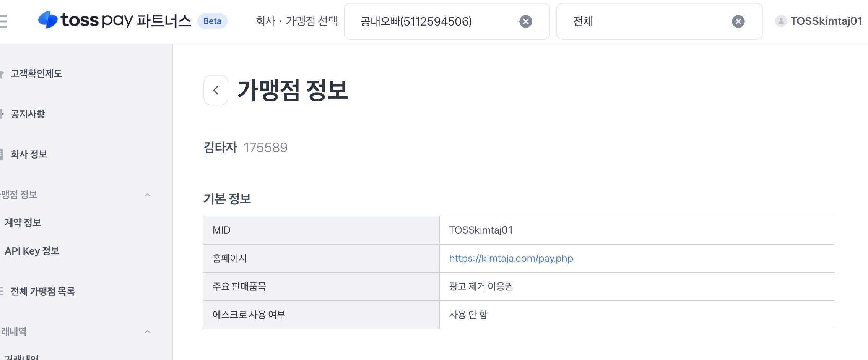
Task: Clear the 공대오빠 company selection
Action: pyautogui.click(x=525, y=21)
